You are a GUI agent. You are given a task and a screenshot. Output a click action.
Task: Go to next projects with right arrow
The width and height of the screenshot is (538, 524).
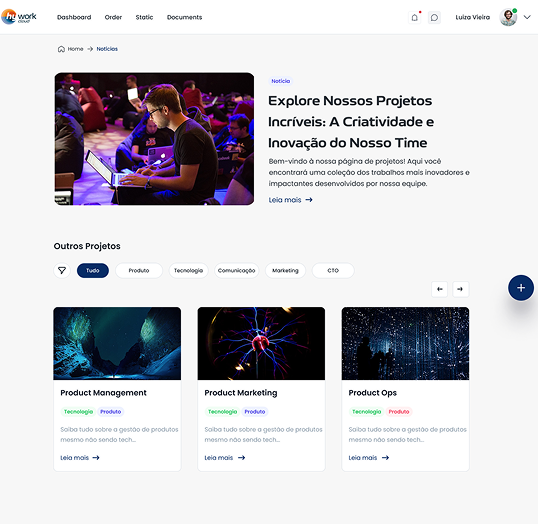[x=460, y=289]
